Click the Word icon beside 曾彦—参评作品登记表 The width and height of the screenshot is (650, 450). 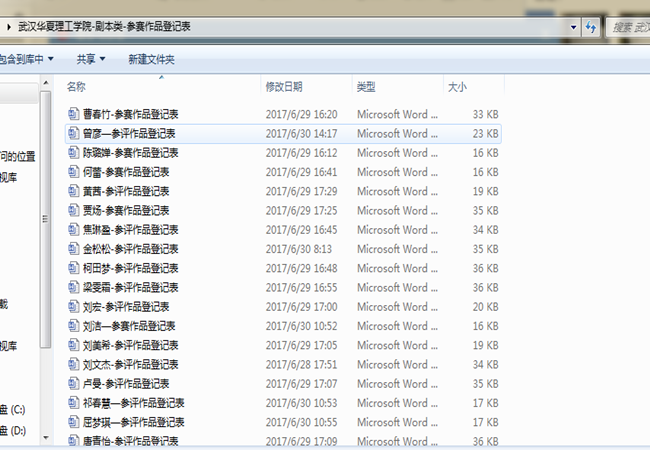pyautogui.click(x=73, y=133)
